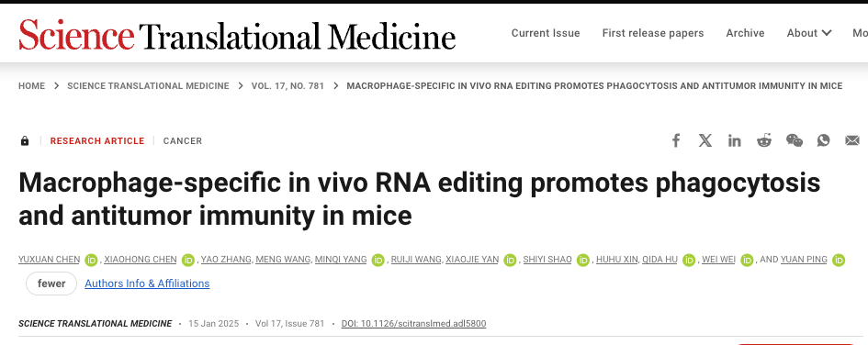Go to the Archive menu item
The width and height of the screenshot is (868, 345).
click(x=745, y=33)
